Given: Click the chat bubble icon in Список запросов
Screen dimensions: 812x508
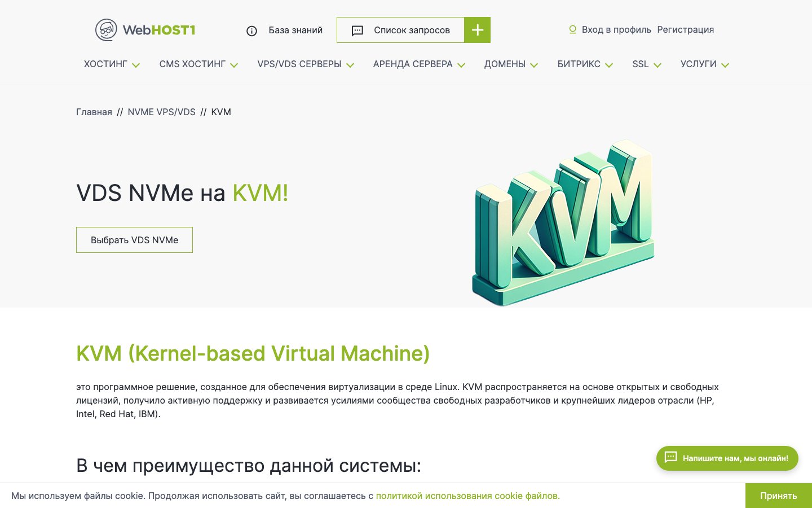Looking at the screenshot, I should [x=357, y=31].
